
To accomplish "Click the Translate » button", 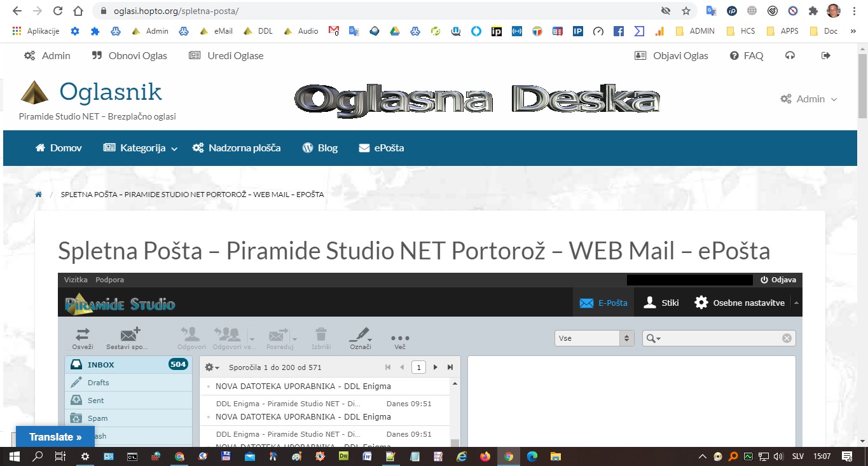I will (55, 437).
